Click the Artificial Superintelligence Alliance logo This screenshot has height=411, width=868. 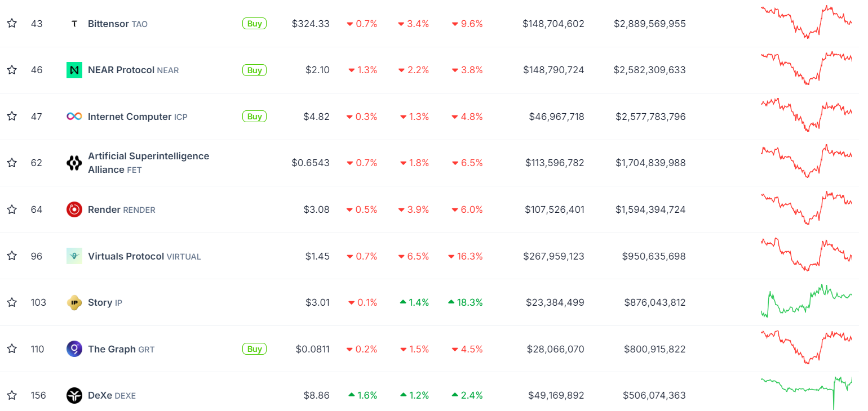click(x=74, y=163)
